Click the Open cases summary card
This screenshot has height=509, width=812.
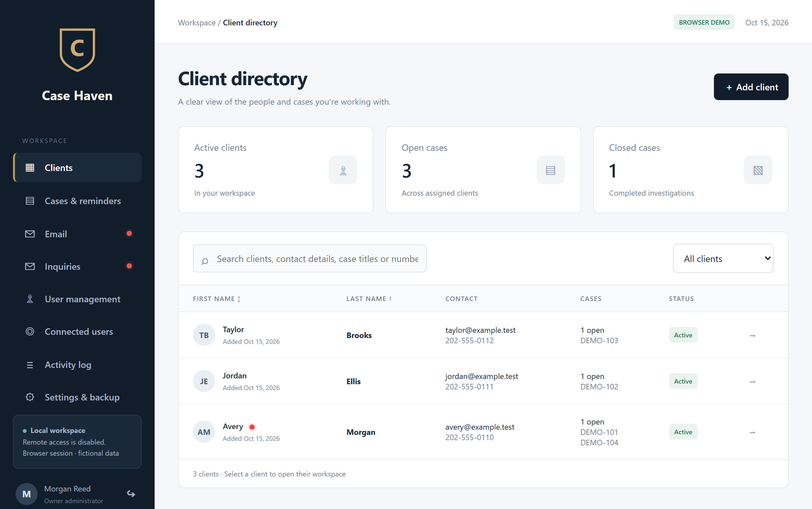483,170
